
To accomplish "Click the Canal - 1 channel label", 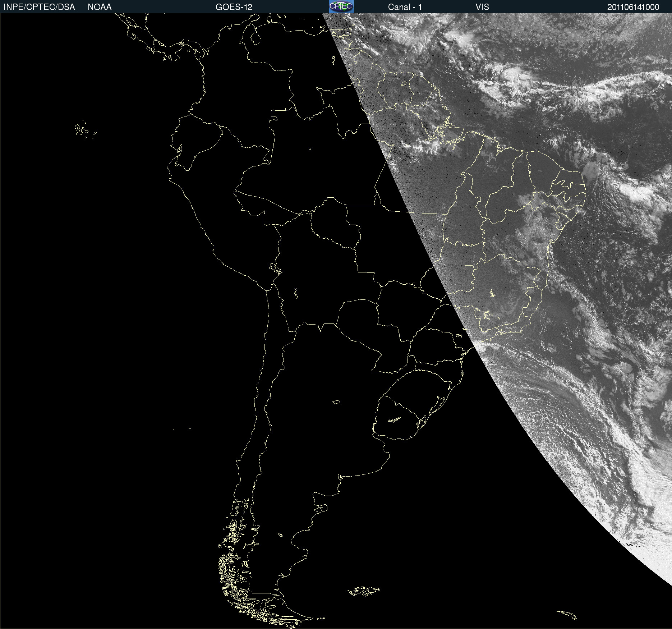I will click(x=405, y=7).
